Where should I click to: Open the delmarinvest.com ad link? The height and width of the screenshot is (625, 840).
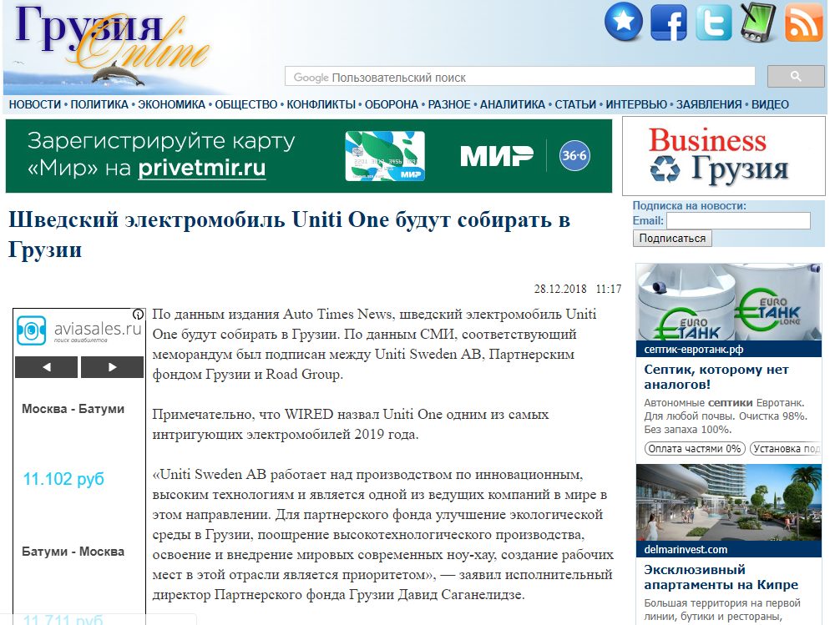point(686,550)
